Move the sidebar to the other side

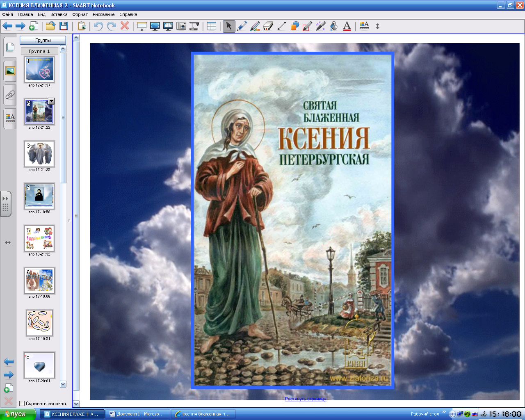pos(8,242)
